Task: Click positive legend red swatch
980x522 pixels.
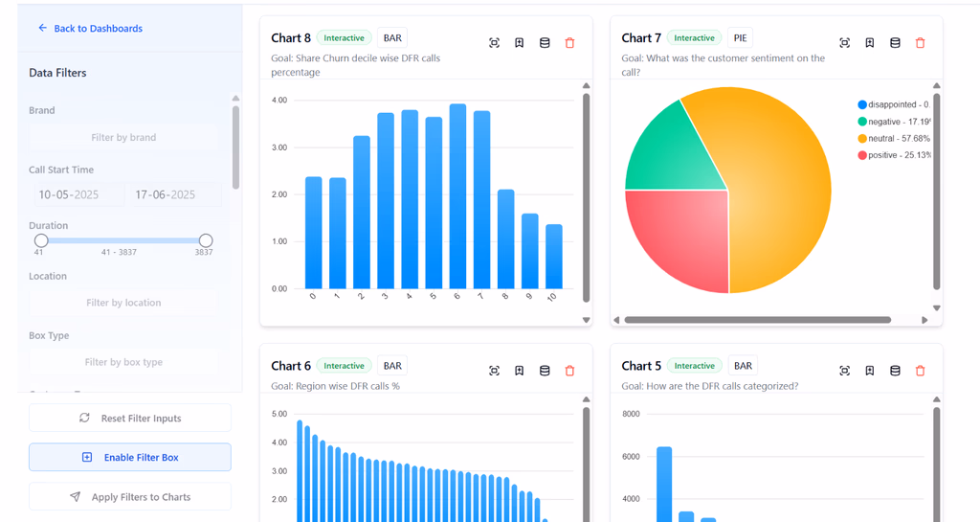Action: point(862,155)
